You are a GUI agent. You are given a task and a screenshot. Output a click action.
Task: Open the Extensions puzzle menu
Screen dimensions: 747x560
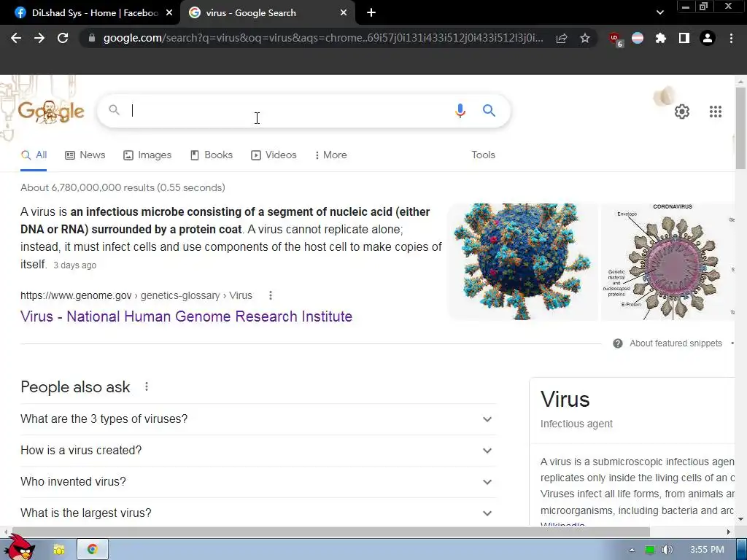coord(661,38)
